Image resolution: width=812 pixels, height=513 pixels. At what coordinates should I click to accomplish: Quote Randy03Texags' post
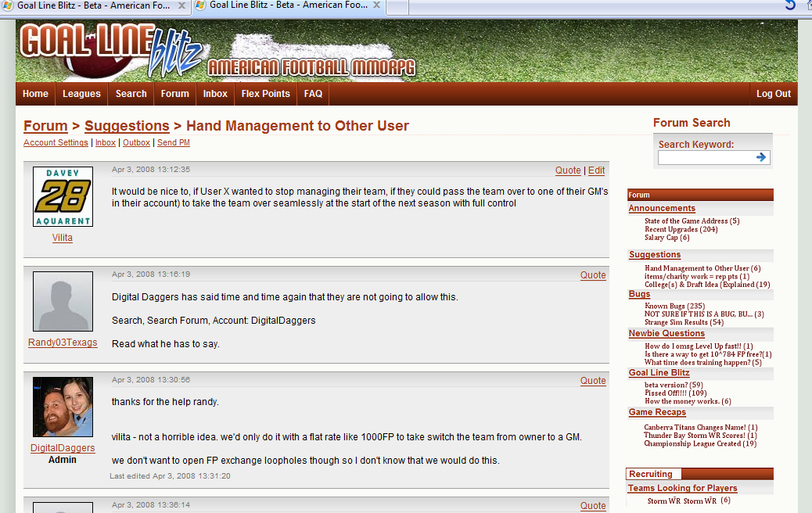click(x=593, y=275)
